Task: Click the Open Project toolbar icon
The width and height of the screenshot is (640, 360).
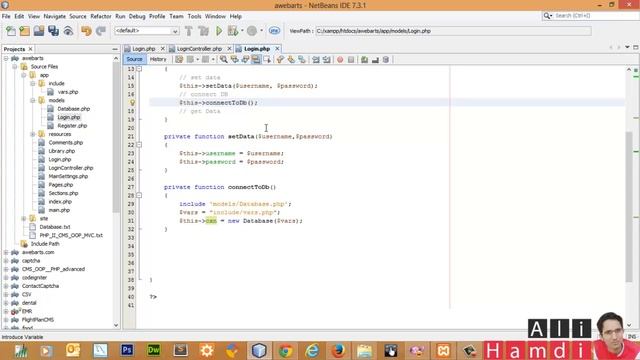Action: 39,31
